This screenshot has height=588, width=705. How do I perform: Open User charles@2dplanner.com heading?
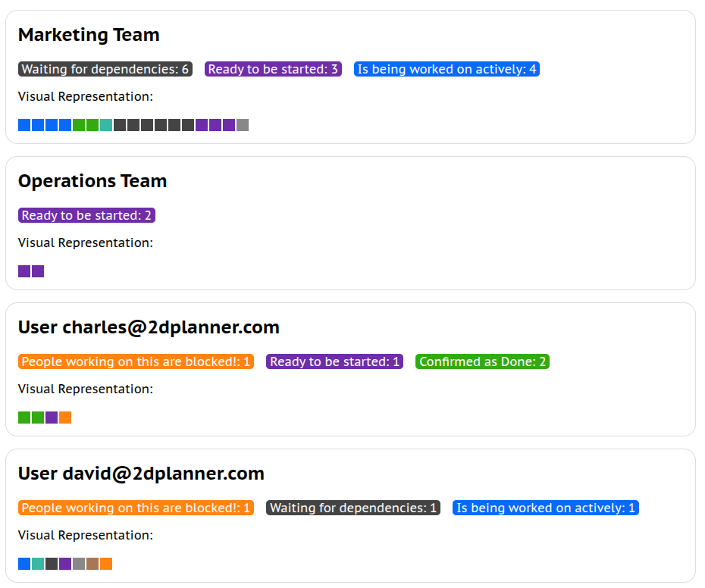pyautogui.click(x=149, y=327)
